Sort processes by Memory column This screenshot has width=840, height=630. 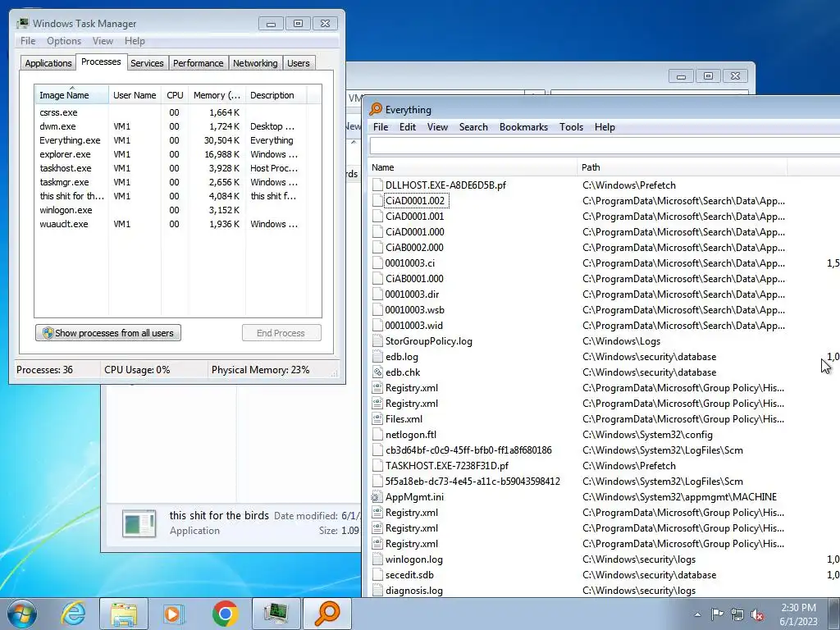click(x=217, y=95)
